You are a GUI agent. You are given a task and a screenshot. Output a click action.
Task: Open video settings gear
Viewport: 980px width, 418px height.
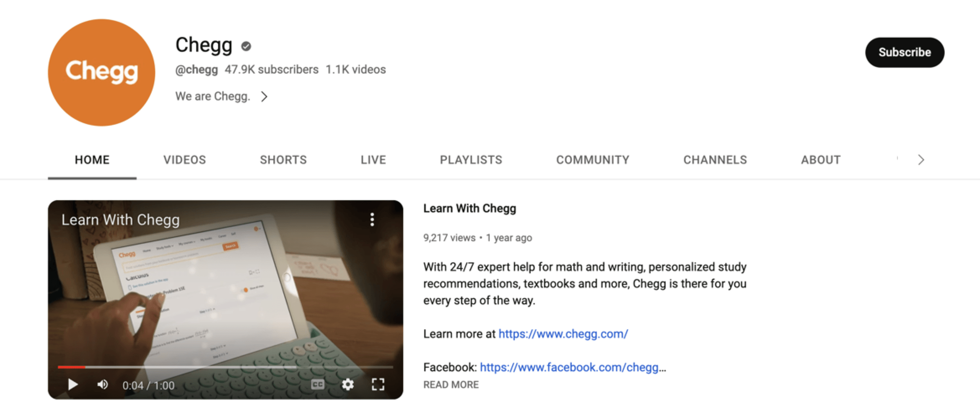click(347, 384)
